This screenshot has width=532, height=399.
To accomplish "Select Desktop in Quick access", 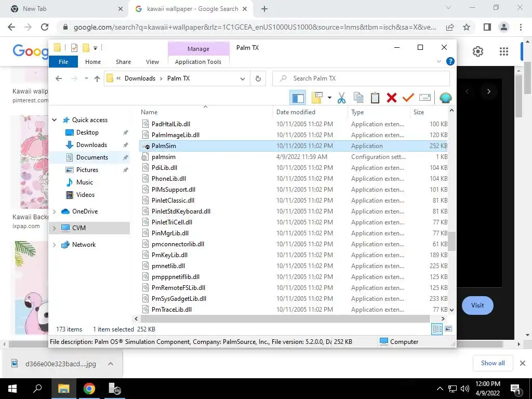I will pos(87,132).
